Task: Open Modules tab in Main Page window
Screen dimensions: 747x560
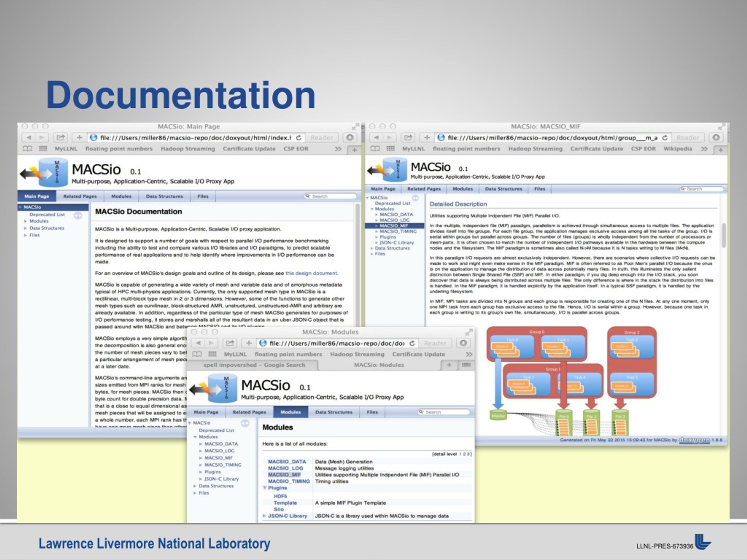Action: click(121, 197)
